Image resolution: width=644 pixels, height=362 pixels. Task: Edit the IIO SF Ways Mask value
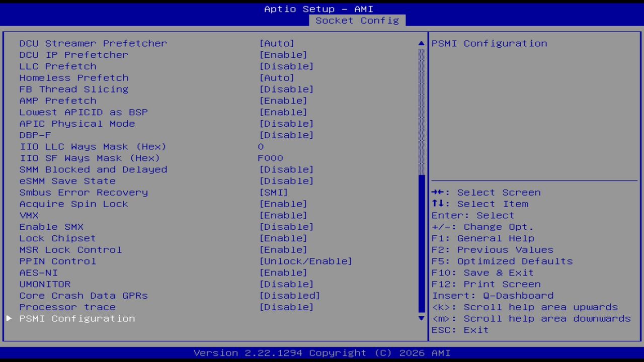90,158
